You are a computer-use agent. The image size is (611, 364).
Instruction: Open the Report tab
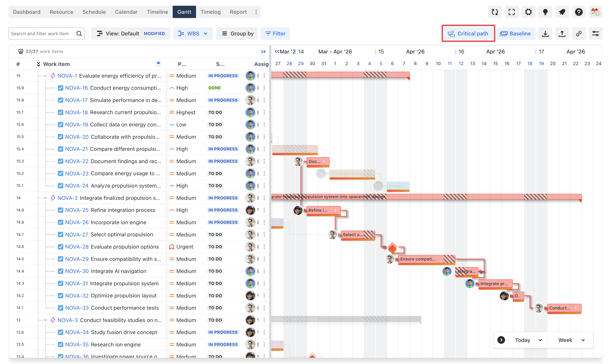click(238, 12)
